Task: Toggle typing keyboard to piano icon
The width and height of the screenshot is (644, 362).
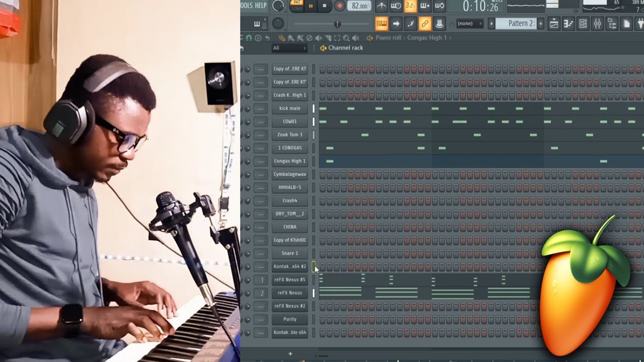Action: [x=381, y=24]
